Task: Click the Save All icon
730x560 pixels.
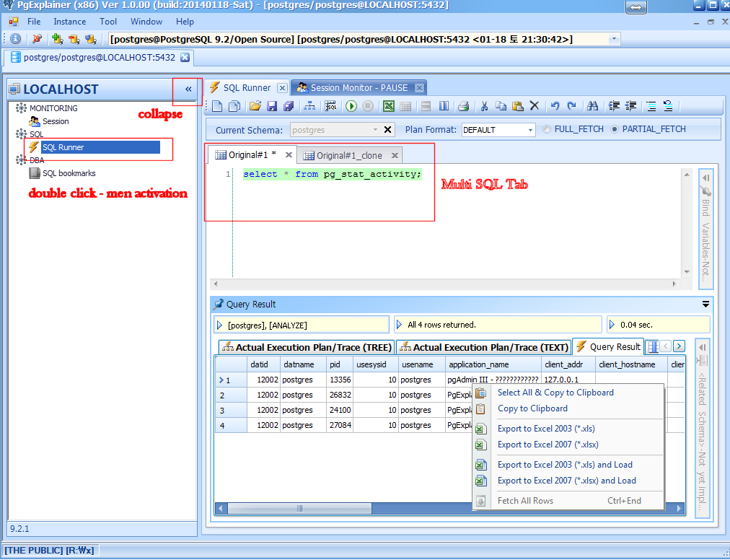Action: point(289,106)
